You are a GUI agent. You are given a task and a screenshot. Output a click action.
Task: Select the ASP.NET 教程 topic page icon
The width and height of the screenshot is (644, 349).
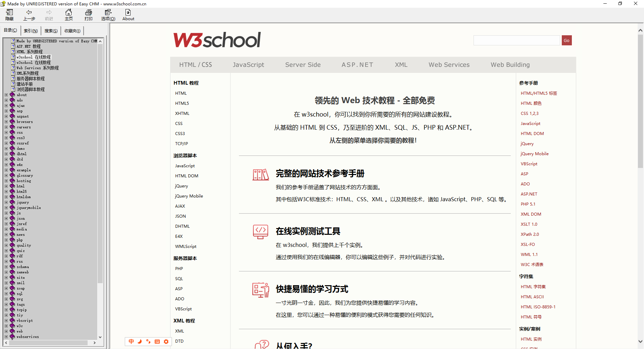click(13, 46)
